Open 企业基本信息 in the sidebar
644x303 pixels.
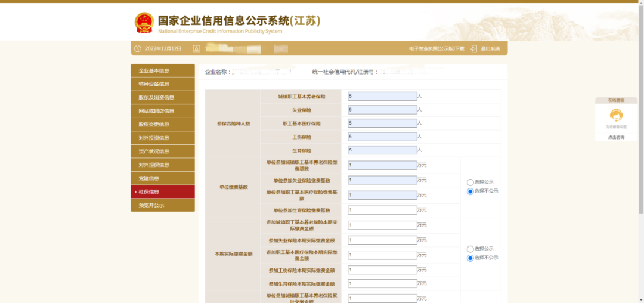(163, 70)
